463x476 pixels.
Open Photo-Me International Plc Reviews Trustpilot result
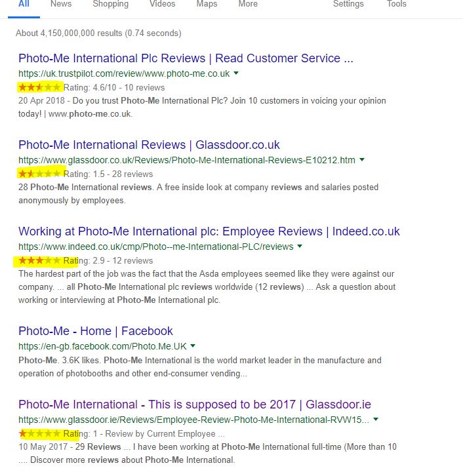tap(186, 58)
